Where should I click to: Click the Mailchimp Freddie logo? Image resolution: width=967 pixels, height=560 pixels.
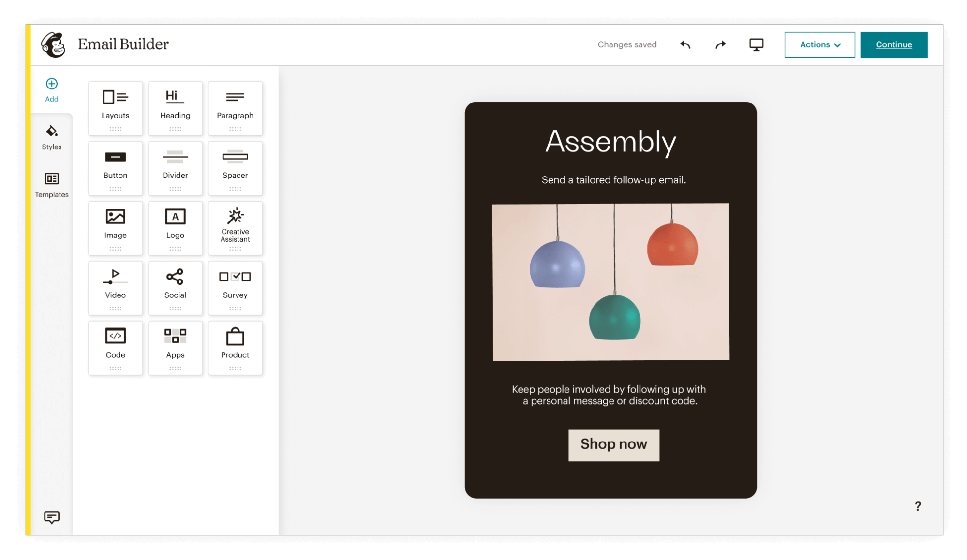(x=53, y=44)
